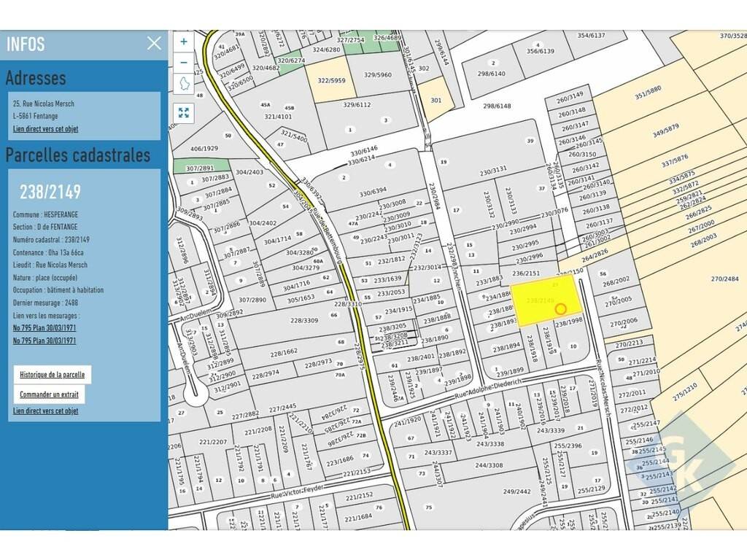
Task: Click the red circle marker on the yellow parcel
Action: pyautogui.click(x=561, y=309)
